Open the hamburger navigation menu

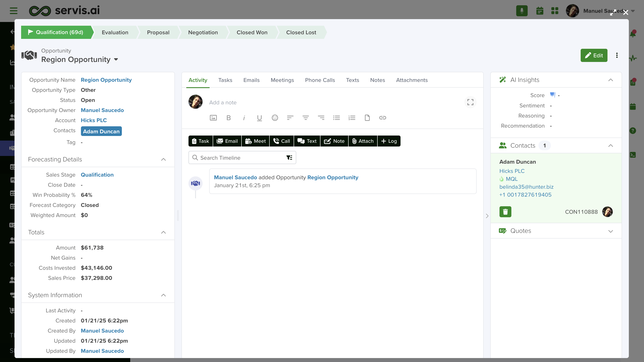coord(13,11)
